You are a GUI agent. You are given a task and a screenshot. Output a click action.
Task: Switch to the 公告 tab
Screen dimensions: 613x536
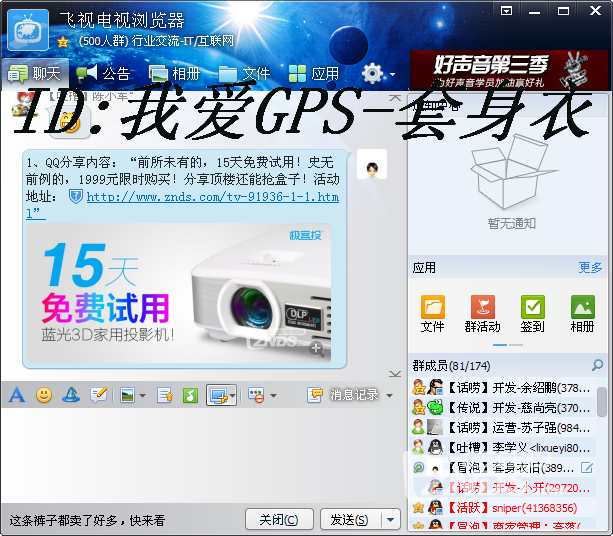[x=103, y=74]
